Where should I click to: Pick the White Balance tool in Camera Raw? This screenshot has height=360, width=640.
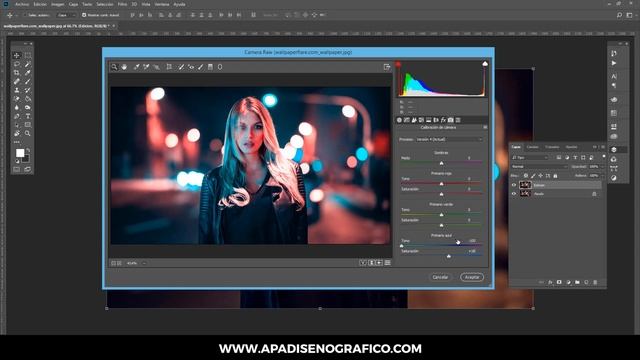(136, 67)
